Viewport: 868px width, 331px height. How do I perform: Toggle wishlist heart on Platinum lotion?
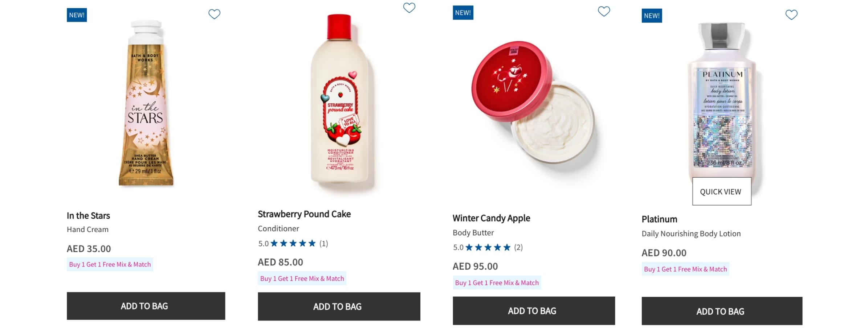coord(791,15)
